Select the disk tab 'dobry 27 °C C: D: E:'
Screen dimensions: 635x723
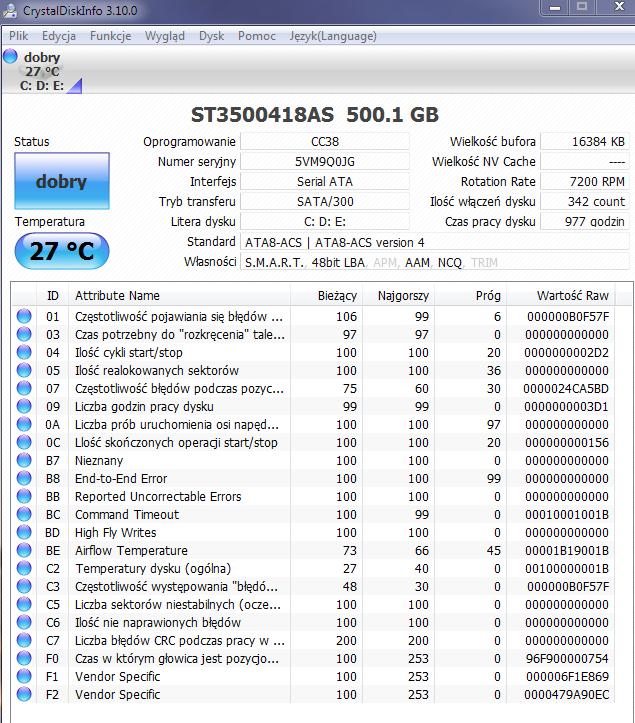[42, 71]
